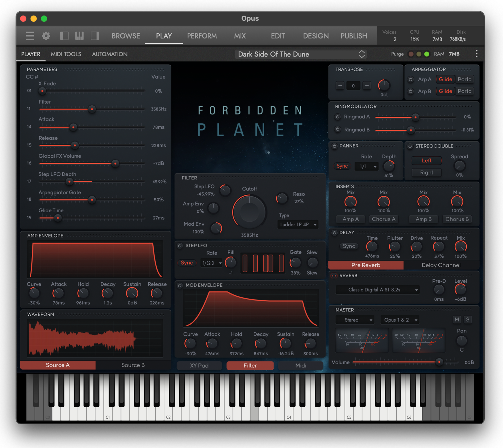Screen dimensions: 503x448
Task: Enable Porta for Arp B
Action: tap(464, 91)
